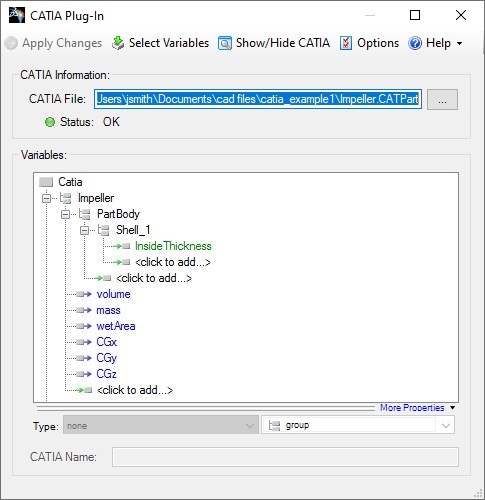Click the blue Help question mark icon
This screenshot has width=485, height=500.
click(x=415, y=43)
